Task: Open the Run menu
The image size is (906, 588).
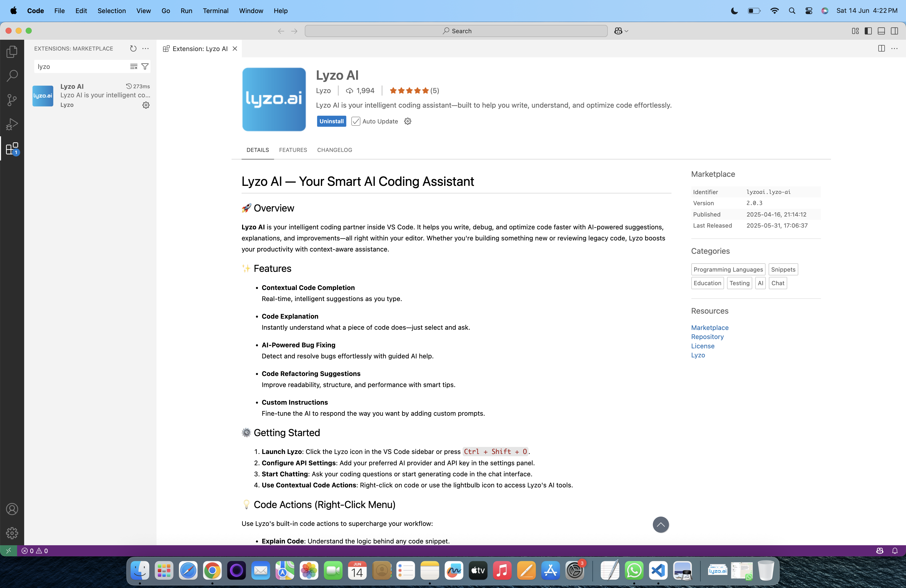Action: coord(186,11)
